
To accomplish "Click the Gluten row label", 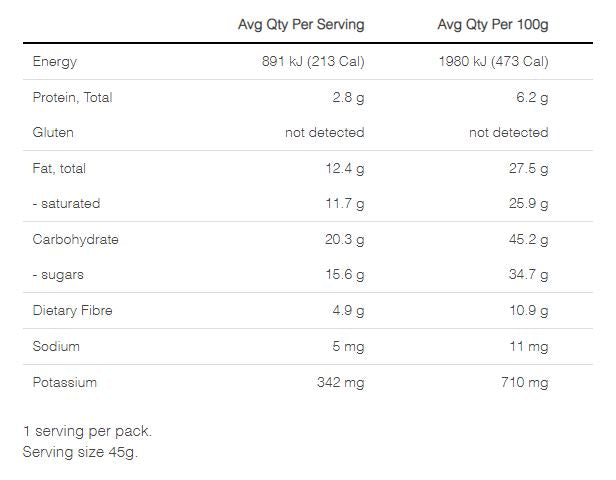I will click(54, 132).
